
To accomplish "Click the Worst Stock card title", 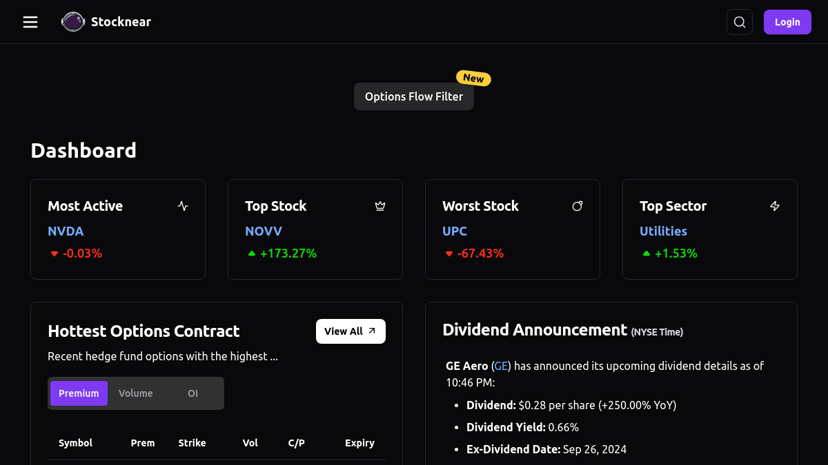I will [481, 206].
